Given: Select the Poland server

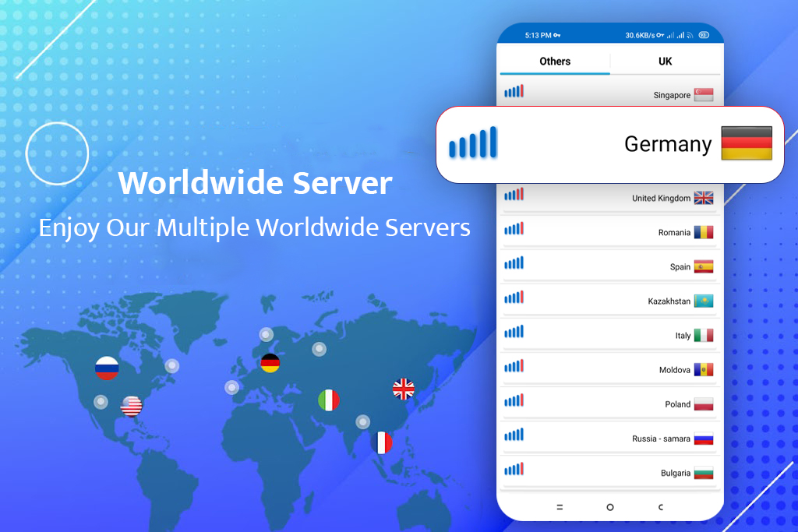Looking at the screenshot, I should 609,403.
